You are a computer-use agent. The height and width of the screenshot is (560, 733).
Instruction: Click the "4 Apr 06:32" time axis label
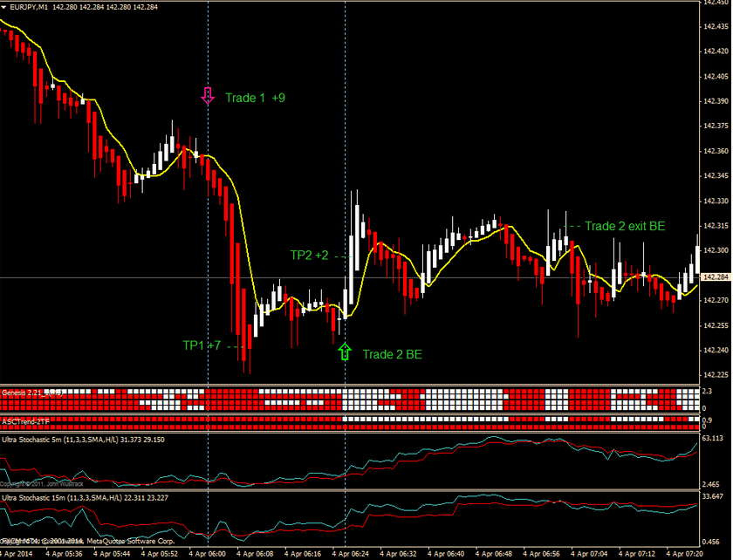[x=398, y=554]
